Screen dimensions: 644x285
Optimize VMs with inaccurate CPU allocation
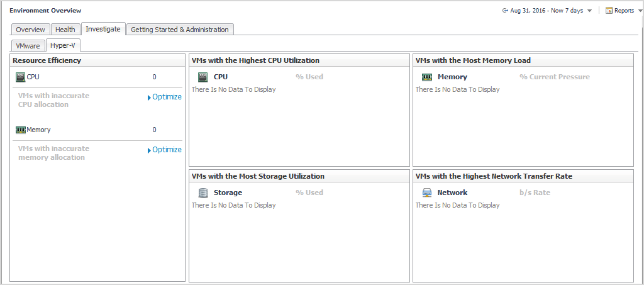pyautogui.click(x=165, y=97)
